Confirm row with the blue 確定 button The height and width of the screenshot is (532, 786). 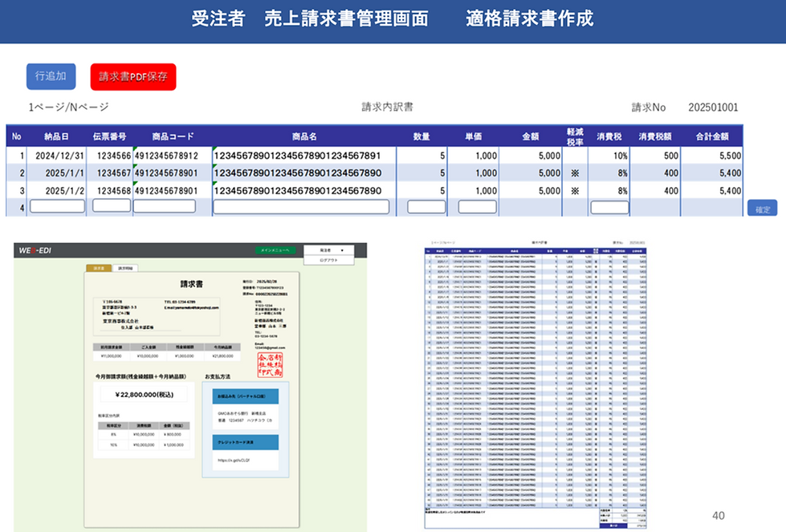pos(762,209)
